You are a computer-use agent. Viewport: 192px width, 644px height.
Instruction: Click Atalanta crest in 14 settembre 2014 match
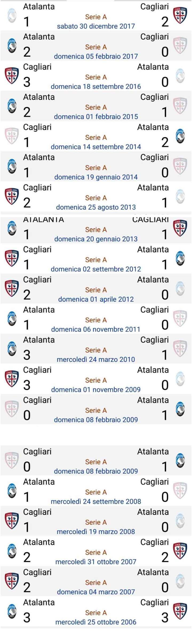click(x=180, y=136)
